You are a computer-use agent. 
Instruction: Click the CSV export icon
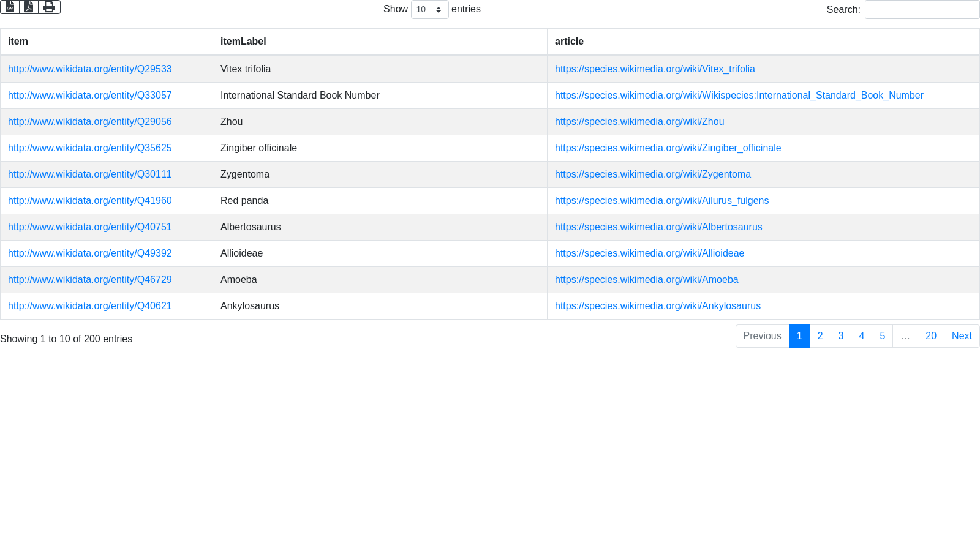click(10, 7)
